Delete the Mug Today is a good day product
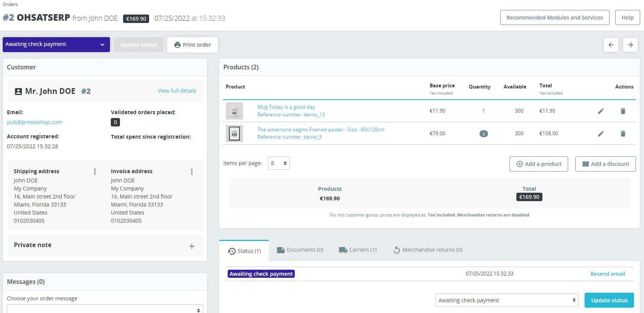Image resolution: width=644 pixels, height=313 pixels. pyautogui.click(x=623, y=111)
